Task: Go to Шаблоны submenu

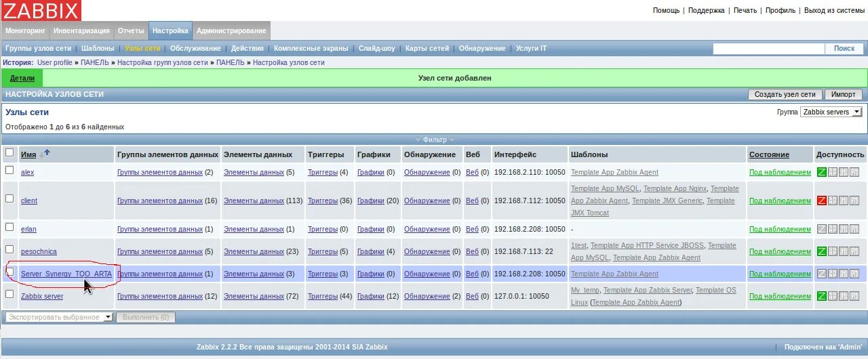Action: pyautogui.click(x=98, y=48)
